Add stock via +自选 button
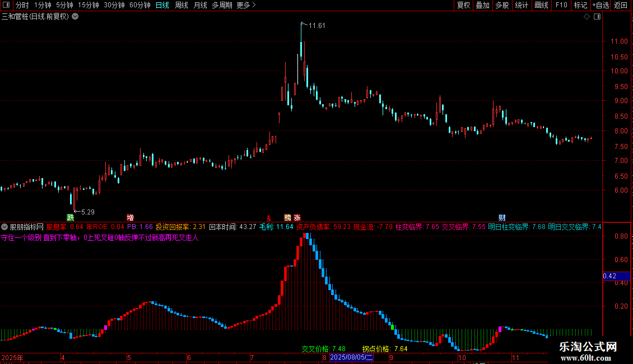This screenshot has width=633, height=364. pos(601,5)
